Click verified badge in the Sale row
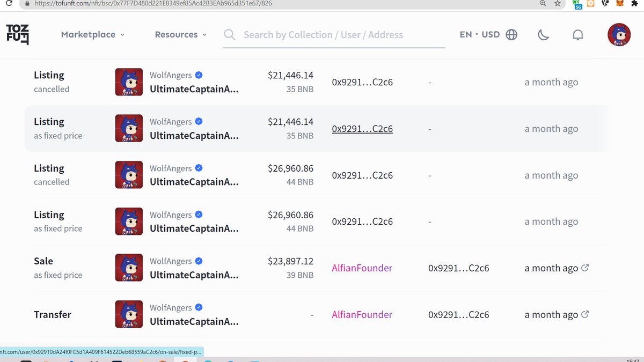This screenshot has height=362, width=644. tap(199, 261)
